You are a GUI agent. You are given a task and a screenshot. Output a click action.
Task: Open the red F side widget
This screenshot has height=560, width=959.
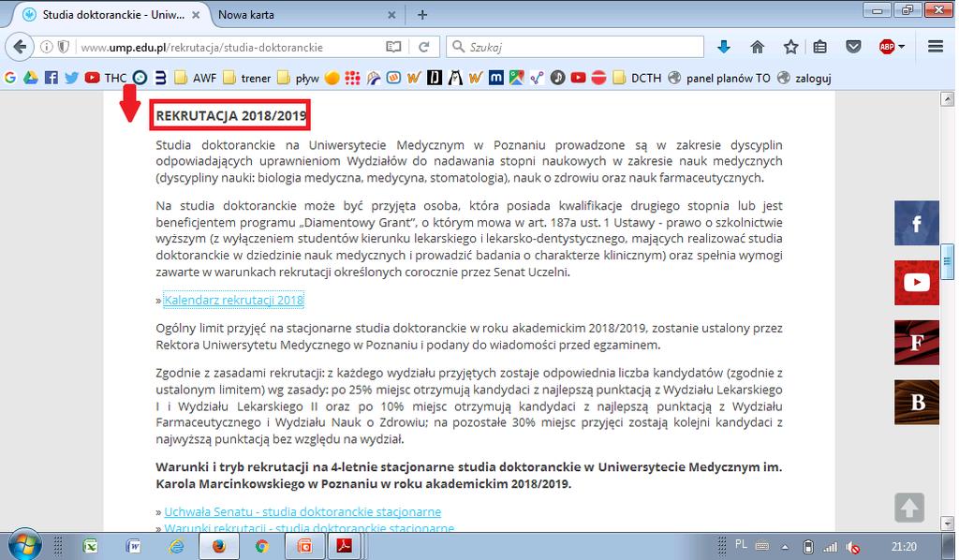[x=916, y=343]
